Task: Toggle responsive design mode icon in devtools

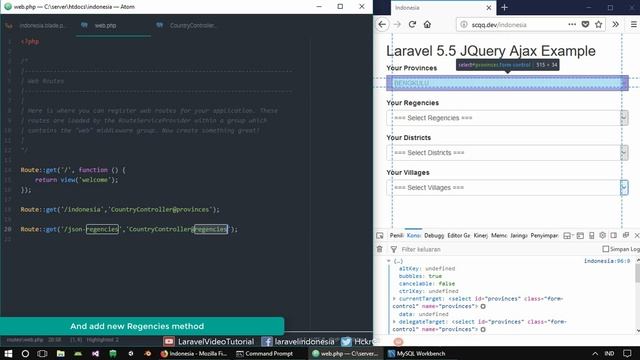Action: click(x=591, y=236)
